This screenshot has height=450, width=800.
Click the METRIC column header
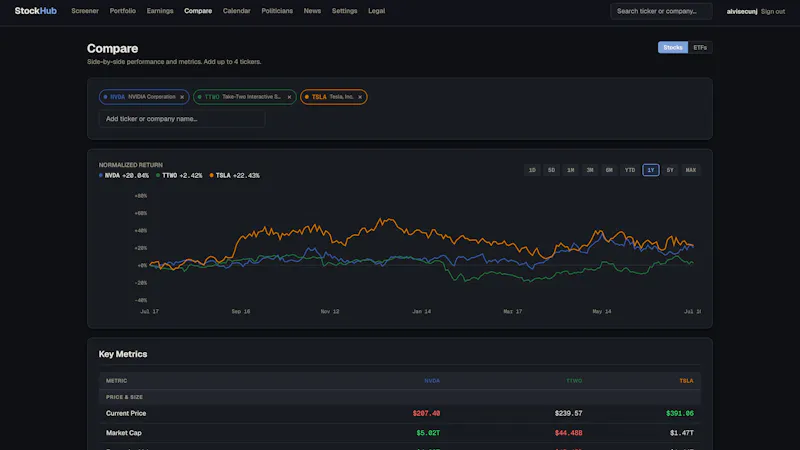116,381
